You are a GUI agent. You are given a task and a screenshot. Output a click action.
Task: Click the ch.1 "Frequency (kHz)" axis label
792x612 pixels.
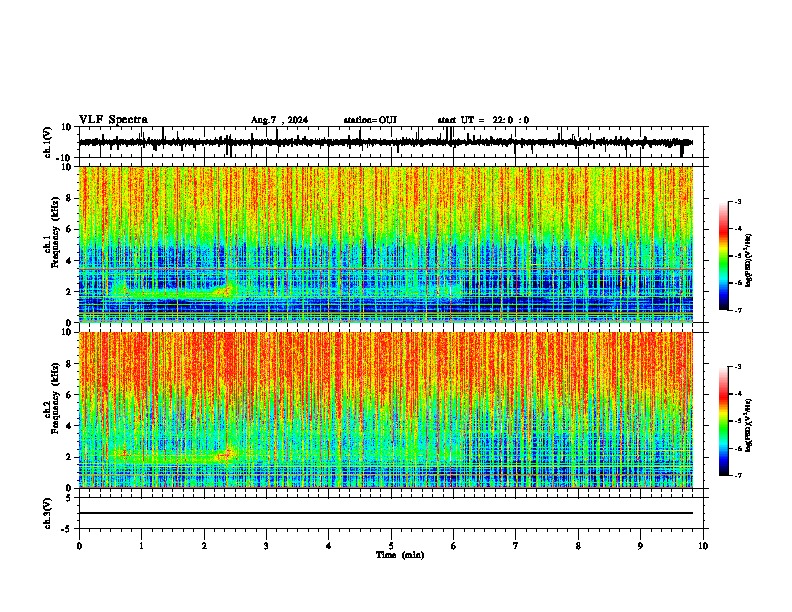click(x=55, y=232)
